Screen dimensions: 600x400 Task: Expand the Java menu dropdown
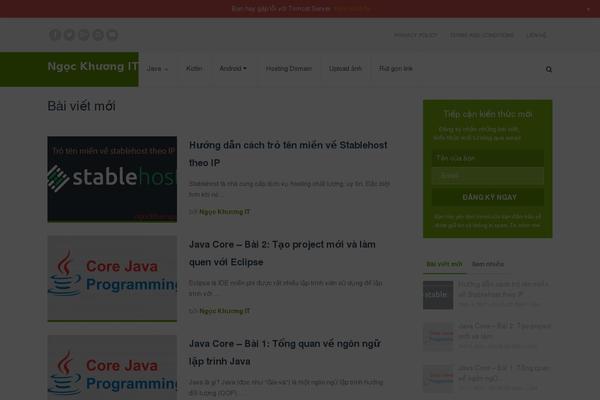pyautogui.click(x=157, y=69)
